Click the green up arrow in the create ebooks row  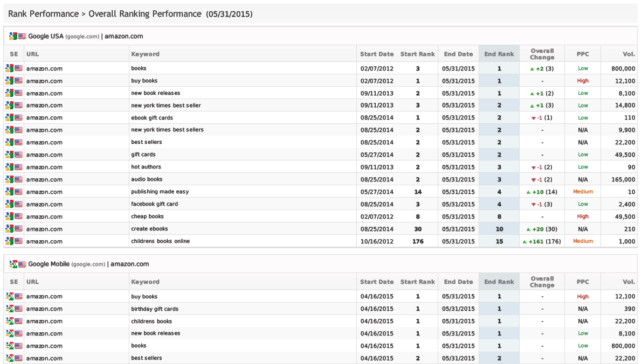(528, 229)
